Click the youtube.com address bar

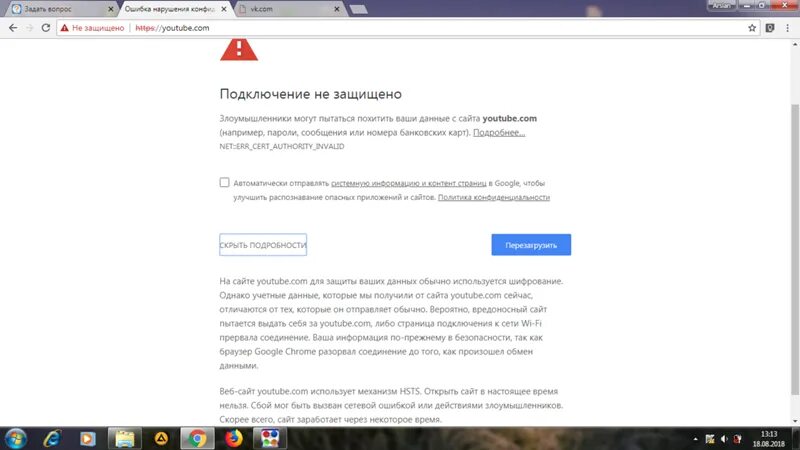point(408,28)
